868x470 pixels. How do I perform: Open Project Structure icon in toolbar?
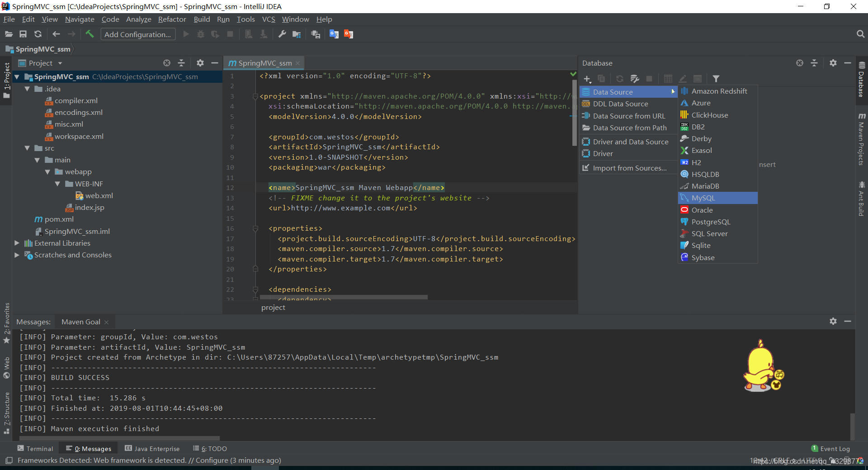[x=297, y=34]
